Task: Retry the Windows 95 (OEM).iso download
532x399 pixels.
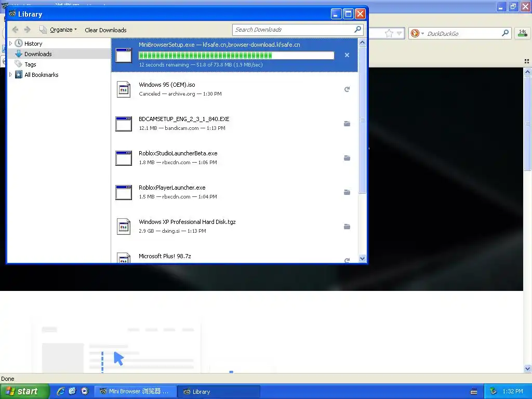Action: (347, 89)
